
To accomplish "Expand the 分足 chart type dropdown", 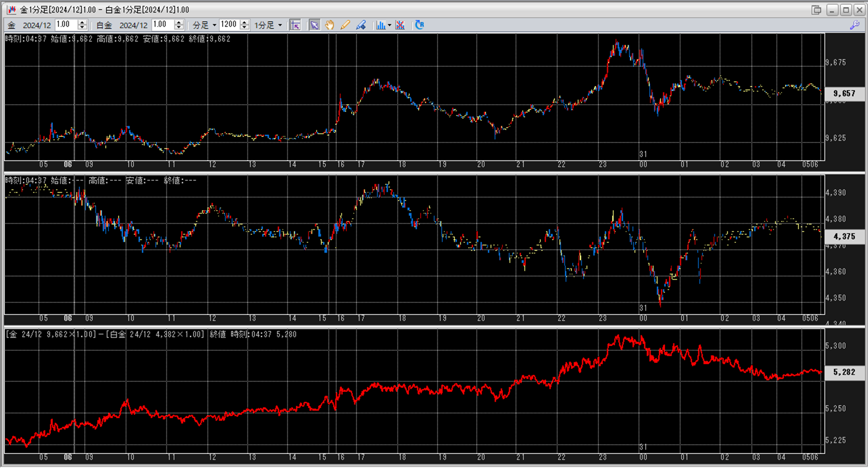I will pos(214,25).
